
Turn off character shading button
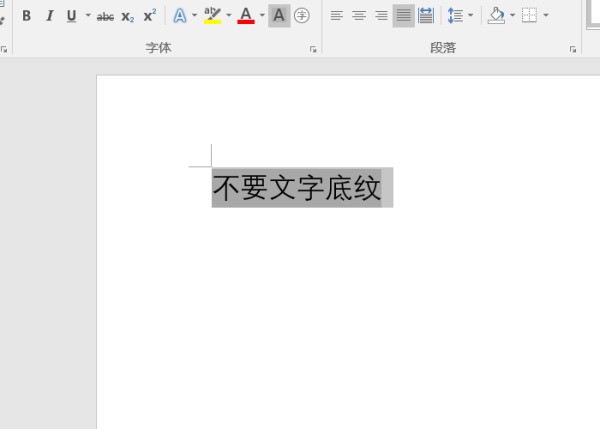tap(279, 16)
